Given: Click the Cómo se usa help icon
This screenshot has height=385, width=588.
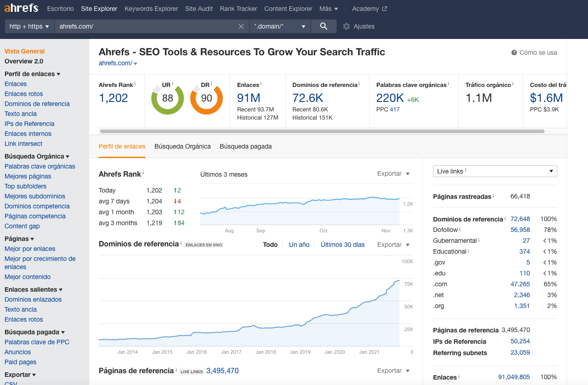Looking at the screenshot, I should click(514, 53).
